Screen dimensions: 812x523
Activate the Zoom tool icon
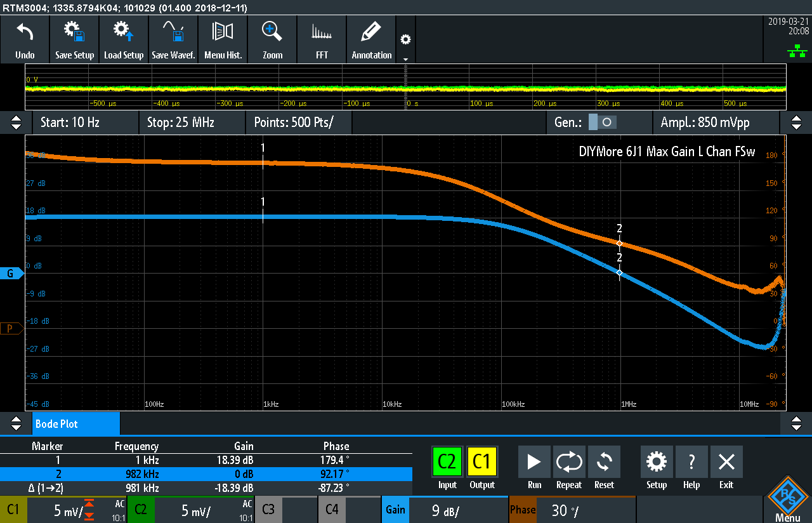(x=272, y=39)
